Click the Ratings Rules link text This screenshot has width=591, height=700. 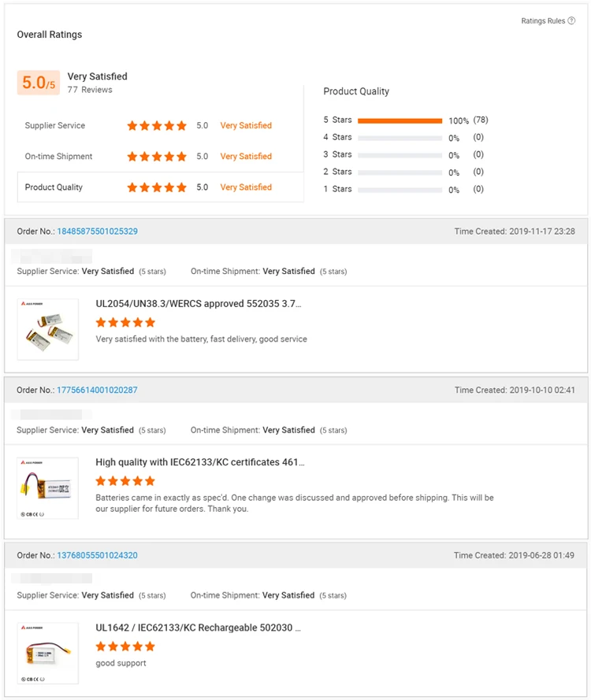click(x=543, y=21)
